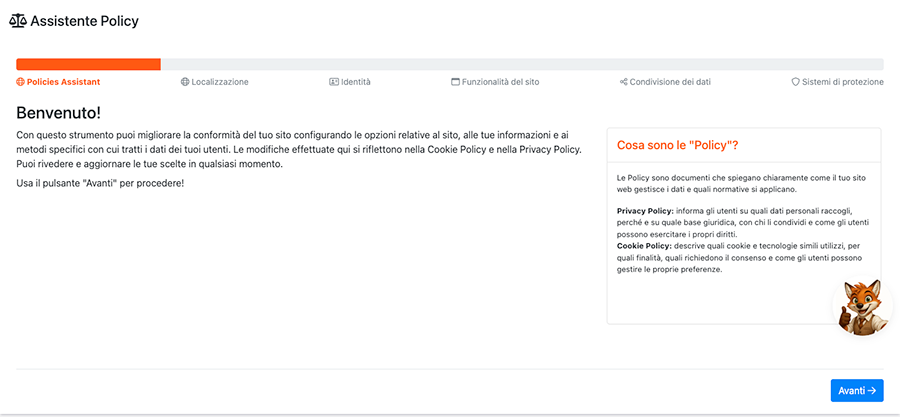This screenshot has height=417, width=900.
Task: Open the Sistemi di protezione step
Action: click(x=843, y=82)
